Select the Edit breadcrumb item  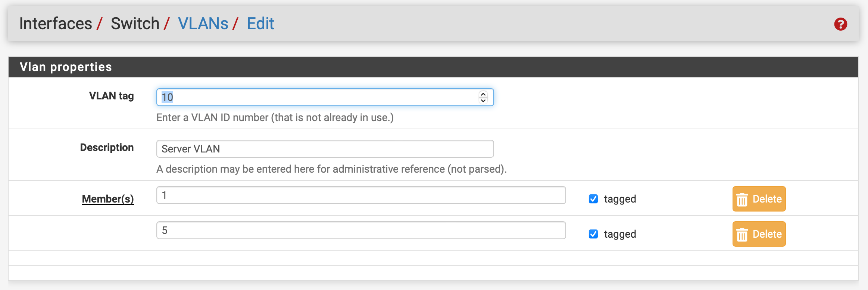tap(260, 23)
